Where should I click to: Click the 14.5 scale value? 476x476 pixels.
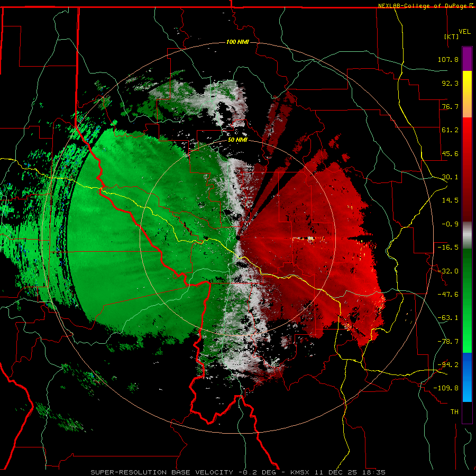450,200
